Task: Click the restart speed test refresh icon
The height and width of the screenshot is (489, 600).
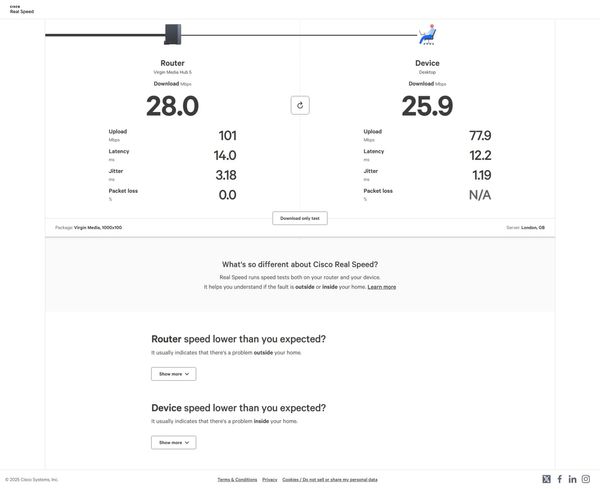Action: coord(300,105)
